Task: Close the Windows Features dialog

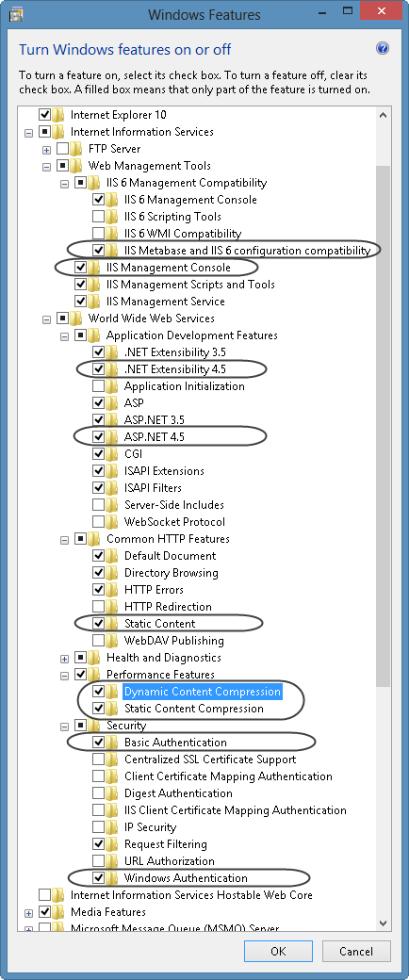Action: (x=382, y=12)
